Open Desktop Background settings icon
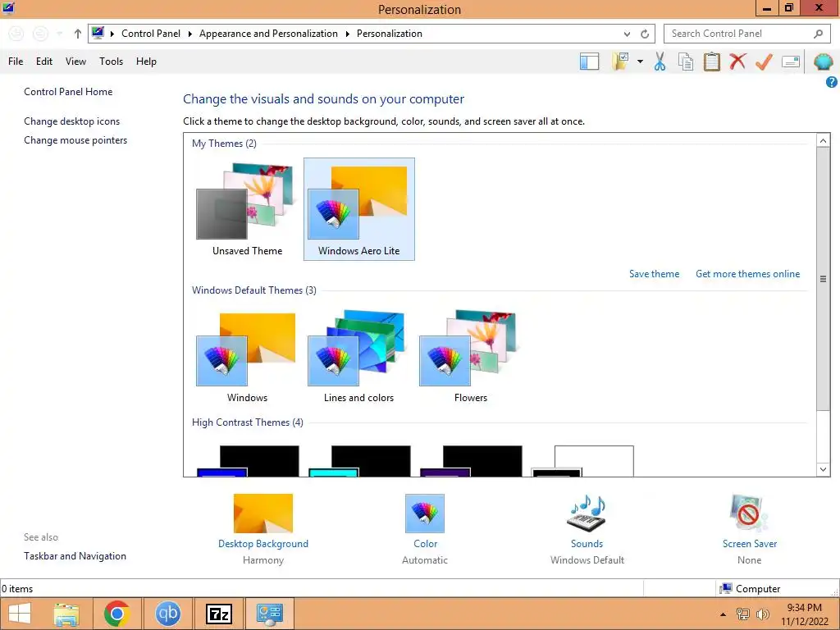The height and width of the screenshot is (630, 840). pyautogui.click(x=263, y=514)
